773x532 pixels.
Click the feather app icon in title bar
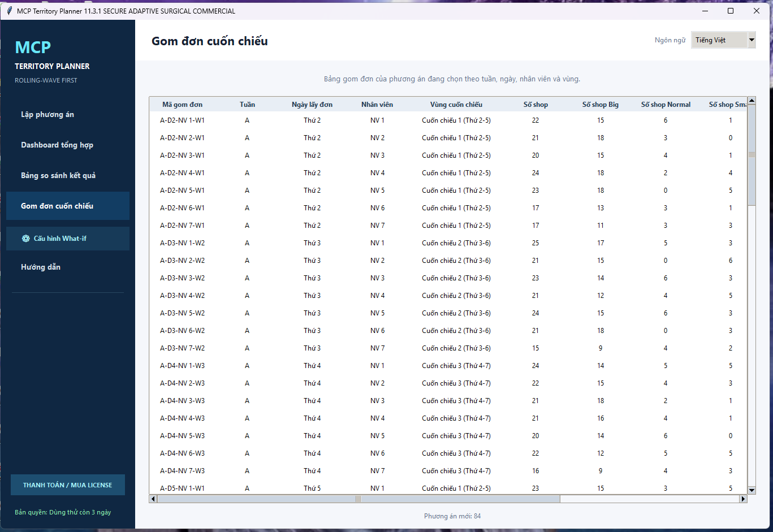coord(9,11)
